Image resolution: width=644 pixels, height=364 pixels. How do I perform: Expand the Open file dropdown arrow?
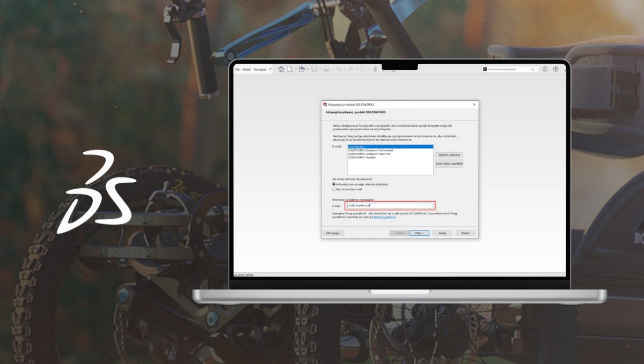[x=308, y=69]
